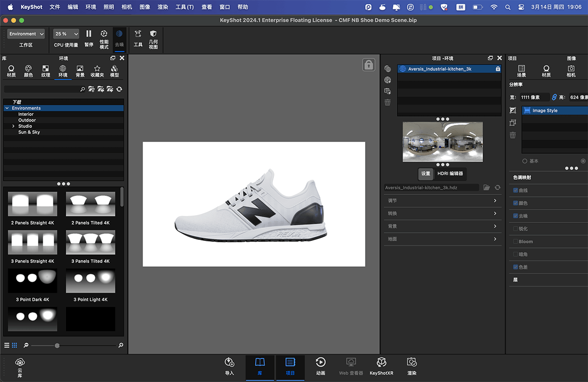Select the 3 Point Light 4K environment
This screenshot has width=588, height=382.
(x=91, y=285)
